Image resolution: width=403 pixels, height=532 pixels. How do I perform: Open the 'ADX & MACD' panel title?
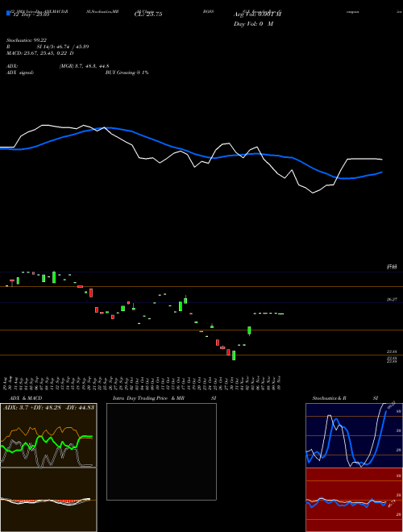coord(26,398)
